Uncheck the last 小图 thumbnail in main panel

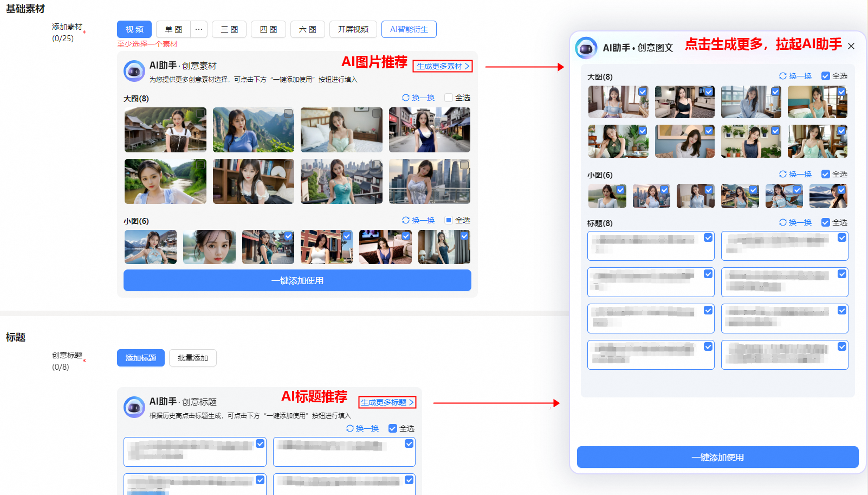pyautogui.click(x=464, y=236)
